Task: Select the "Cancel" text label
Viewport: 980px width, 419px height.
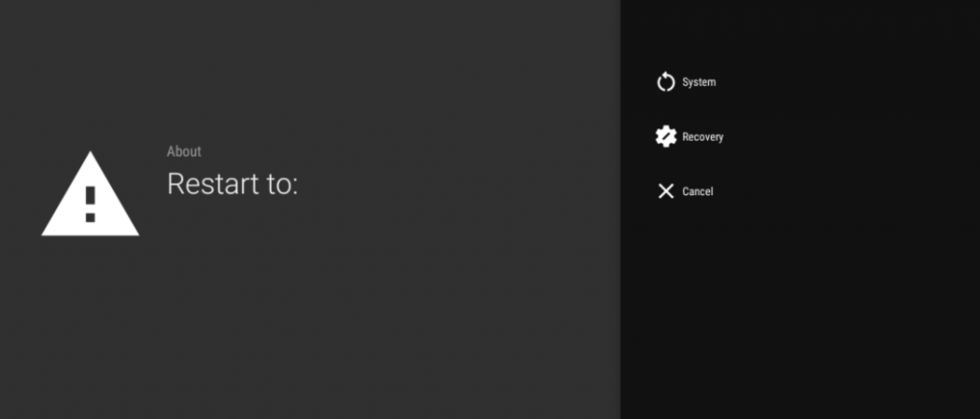Action: pyautogui.click(x=698, y=191)
